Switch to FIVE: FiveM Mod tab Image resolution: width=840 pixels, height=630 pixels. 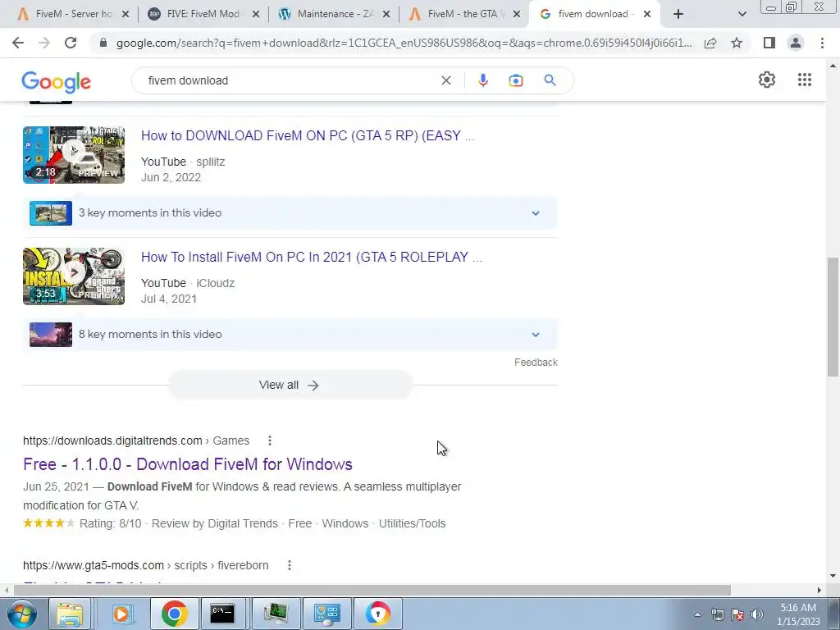[x=203, y=14]
